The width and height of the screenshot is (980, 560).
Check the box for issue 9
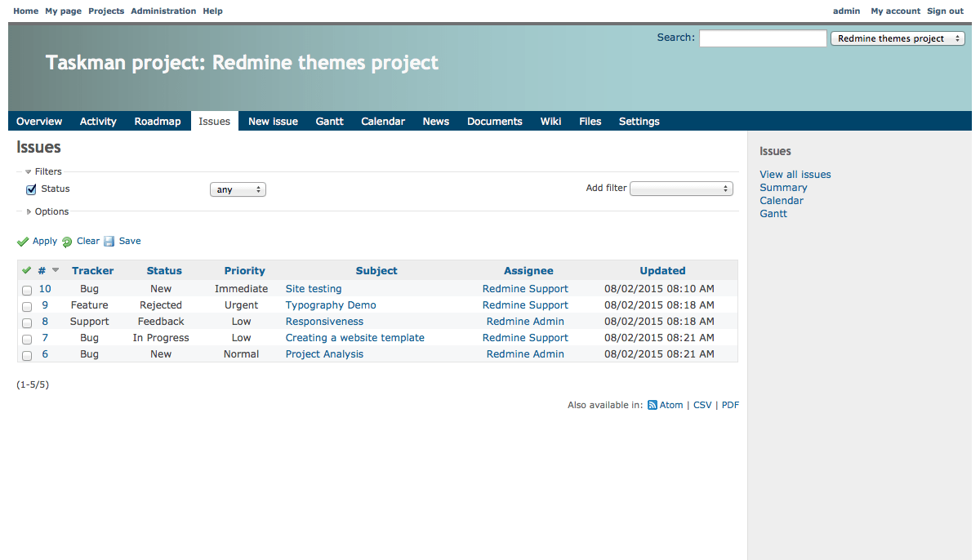[27, 306]
